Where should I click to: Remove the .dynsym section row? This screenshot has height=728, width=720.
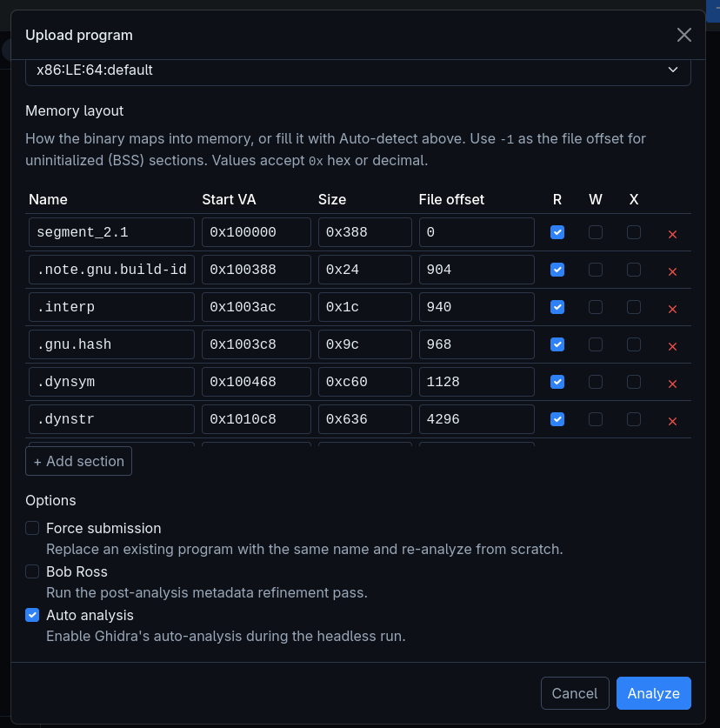click(672, 384)
